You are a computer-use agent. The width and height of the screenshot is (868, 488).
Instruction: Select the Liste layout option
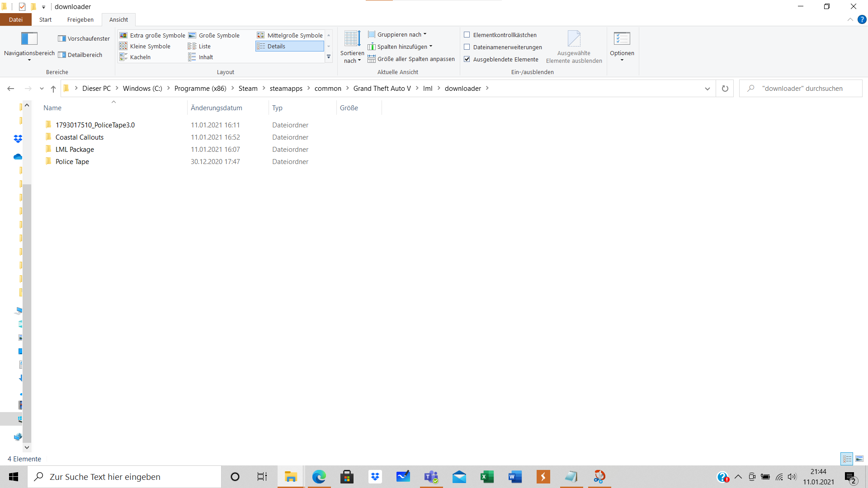tap(204, 46)
